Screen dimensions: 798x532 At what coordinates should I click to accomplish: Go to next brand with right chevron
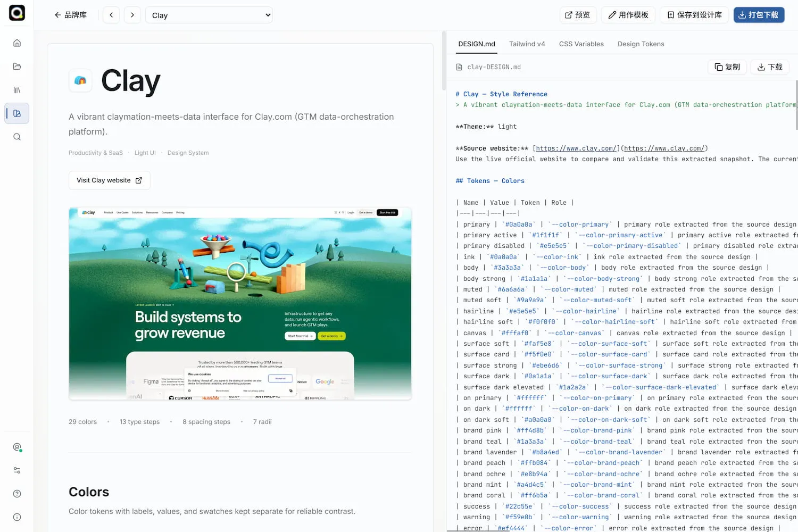coord(132,15)
